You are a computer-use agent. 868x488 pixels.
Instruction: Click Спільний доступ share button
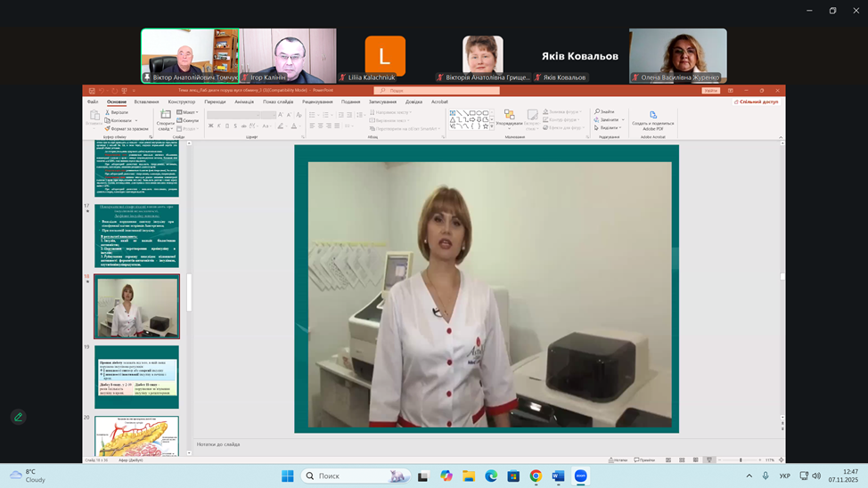(756, 102)
